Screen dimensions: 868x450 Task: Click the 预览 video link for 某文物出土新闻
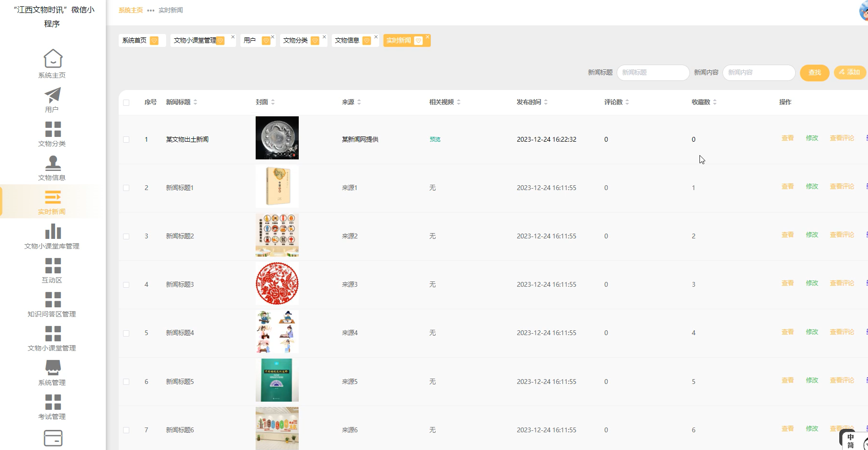click(x=435, y=139)
